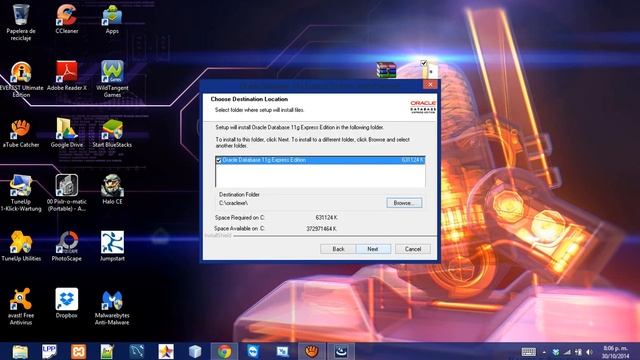Open Google Chrome from the taskbar
640x360 pixels.
[x=224, y=351]
